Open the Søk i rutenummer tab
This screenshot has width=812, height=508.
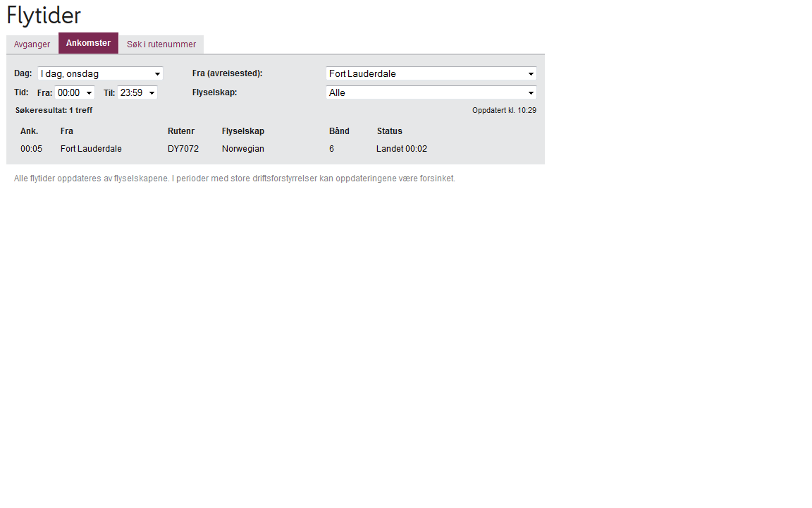pos(161,44)
